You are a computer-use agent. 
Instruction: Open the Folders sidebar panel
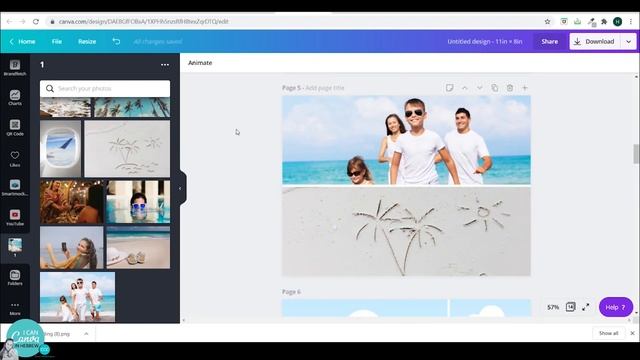coord(15,278)
